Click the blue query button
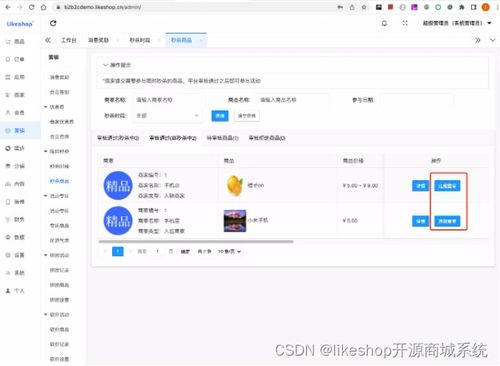The height and width of the screenshot is (366, 500). pyautogui.click(x=220, y=116)
